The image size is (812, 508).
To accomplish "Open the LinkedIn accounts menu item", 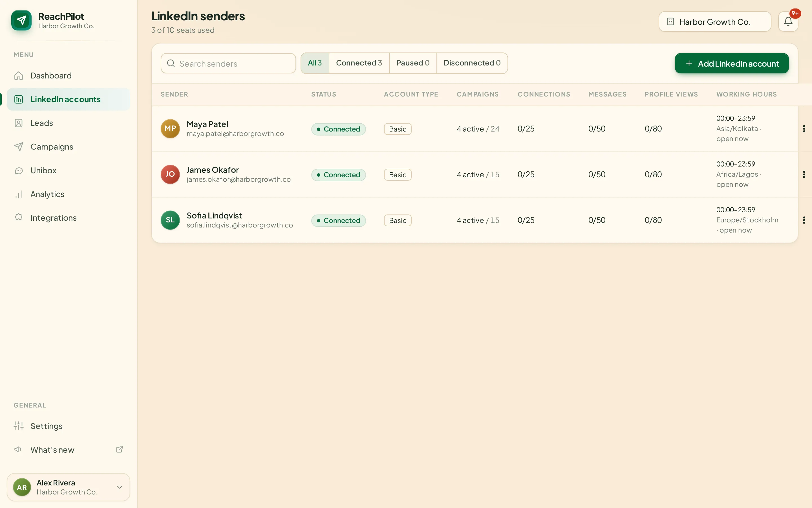I will 69,99.
